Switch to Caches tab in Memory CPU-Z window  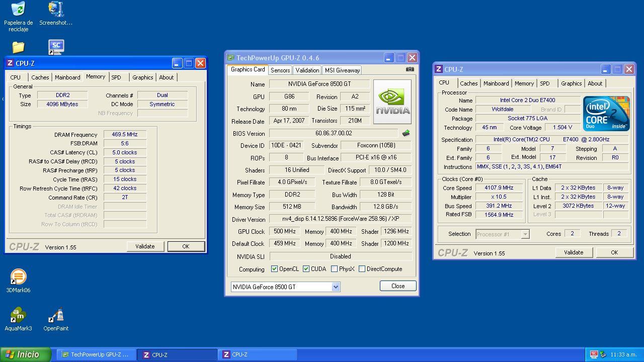[x=40, y=77]
